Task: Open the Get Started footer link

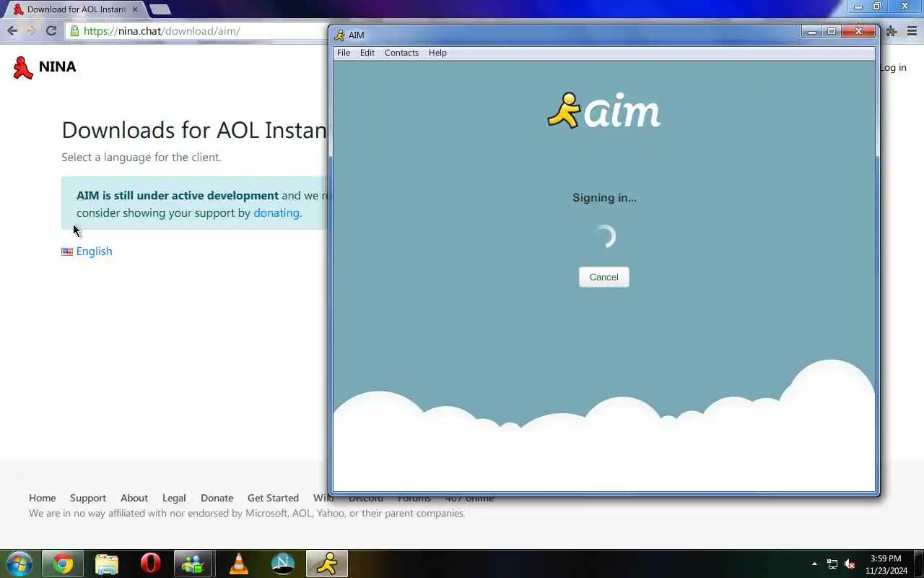Action: click(273, 498)
